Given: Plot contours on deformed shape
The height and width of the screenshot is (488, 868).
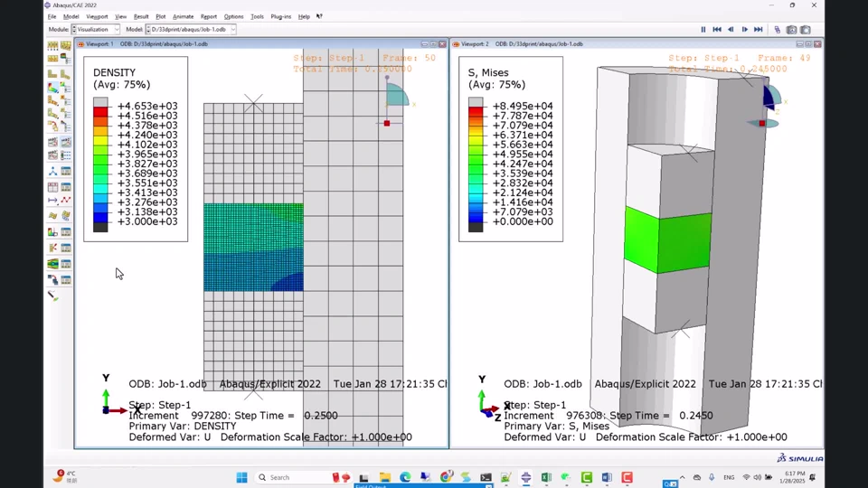Looking at the screenshot, I should (x=52, y=87).
